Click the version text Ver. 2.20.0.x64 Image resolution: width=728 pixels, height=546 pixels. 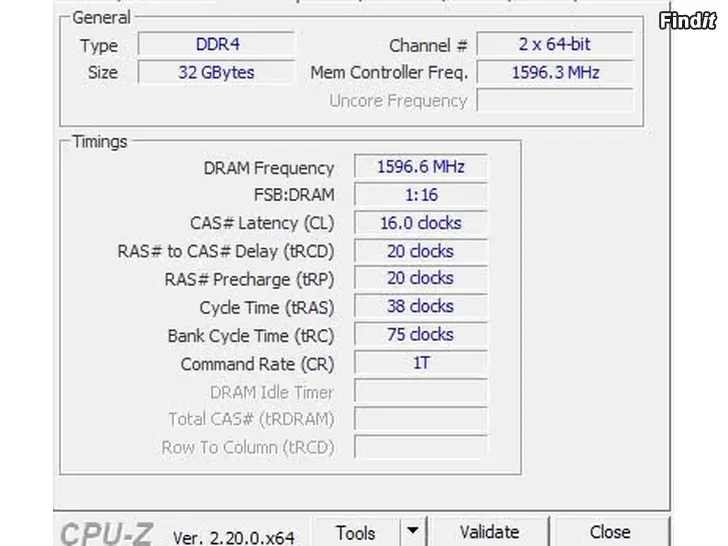coord(234,538)
